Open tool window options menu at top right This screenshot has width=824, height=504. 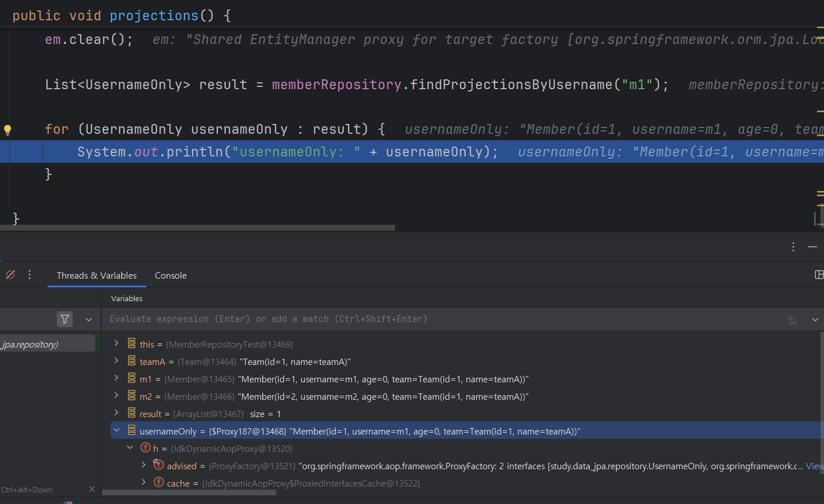[x=793, y=247]
